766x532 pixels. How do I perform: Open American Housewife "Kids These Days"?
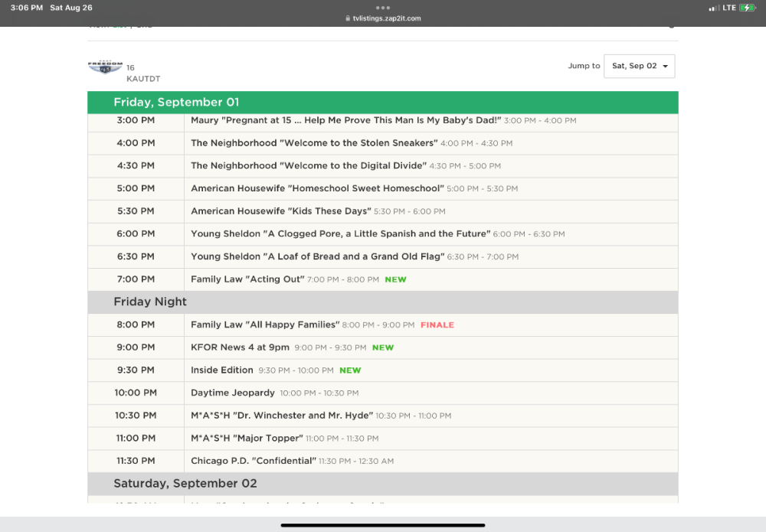click(281, 211)
